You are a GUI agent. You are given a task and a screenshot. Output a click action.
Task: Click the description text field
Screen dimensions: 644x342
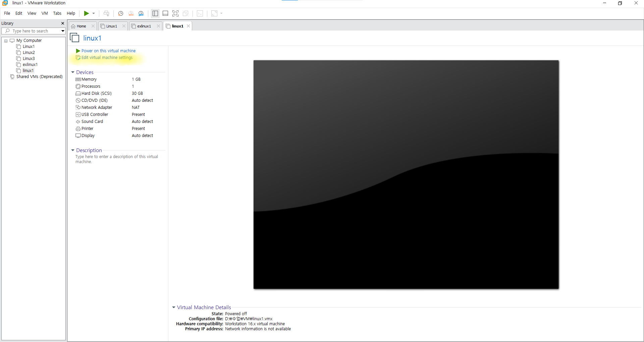pyautogui.click(x=117, y=159)
